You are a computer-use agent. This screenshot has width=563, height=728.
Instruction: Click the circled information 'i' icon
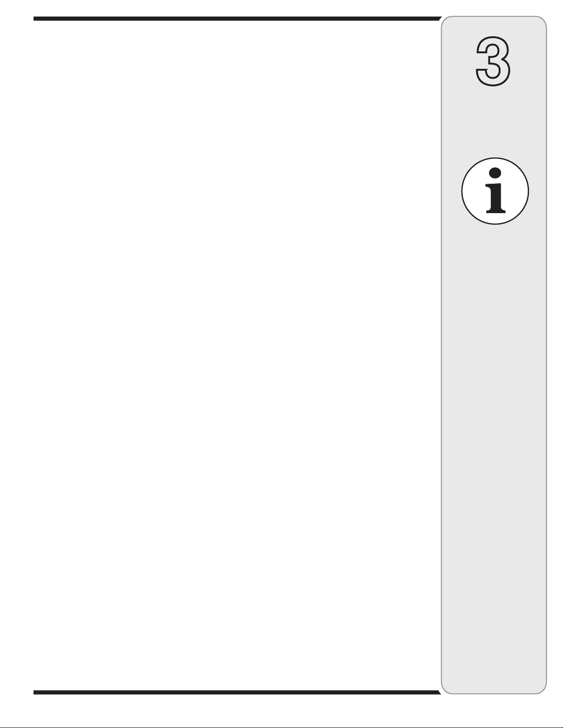coord(495,191)
